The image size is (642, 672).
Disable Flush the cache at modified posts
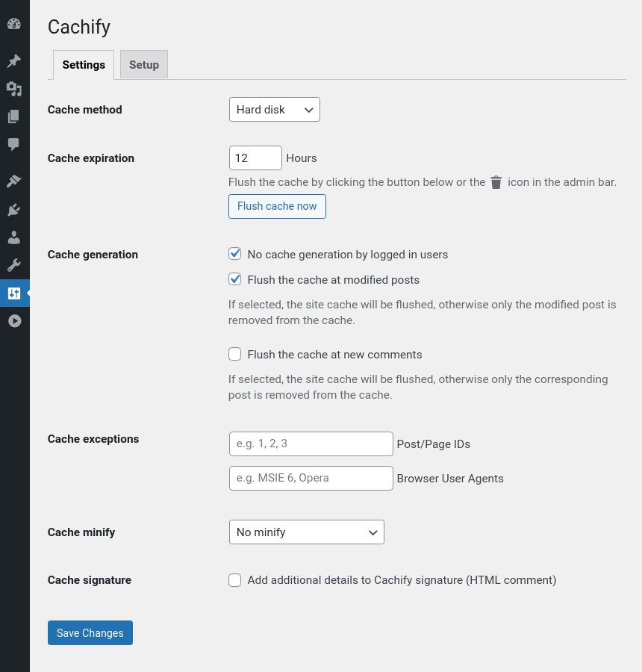235,280
